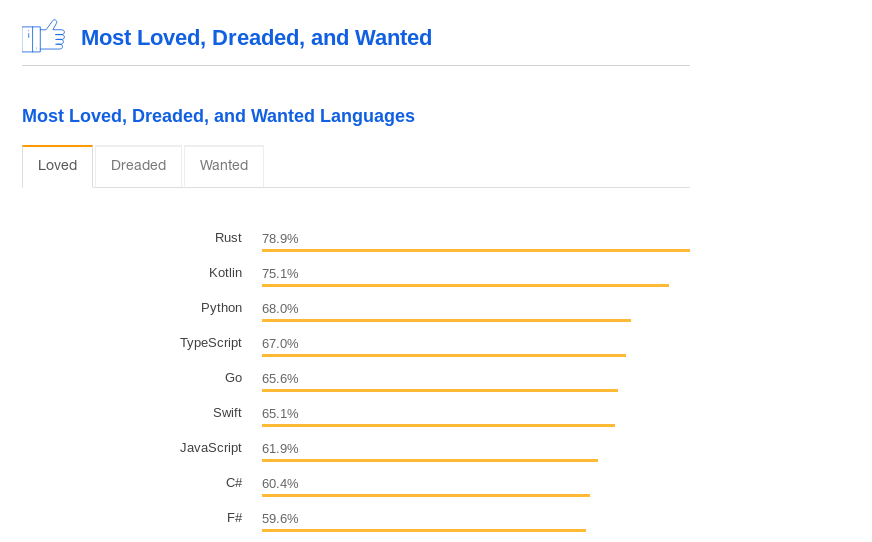Screen dimensions: 872x542
Task: Click the F# language label
Action: 234,518
